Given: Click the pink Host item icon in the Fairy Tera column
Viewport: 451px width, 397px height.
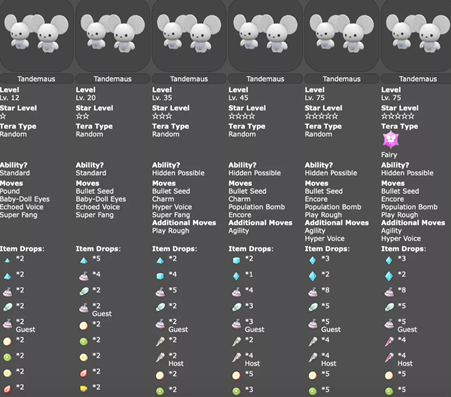Looking at the screenshot, I should click(x=389, y=358).
